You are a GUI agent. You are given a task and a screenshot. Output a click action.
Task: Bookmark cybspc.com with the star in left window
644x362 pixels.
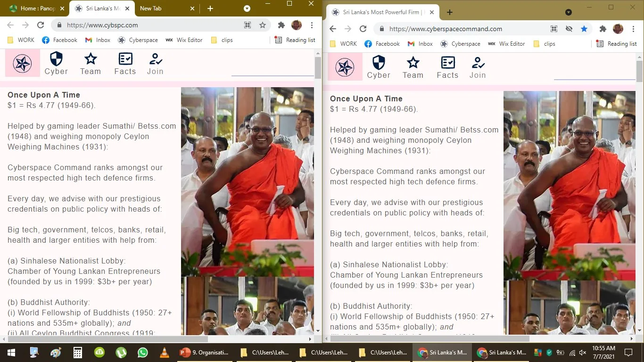click(263, 25)
